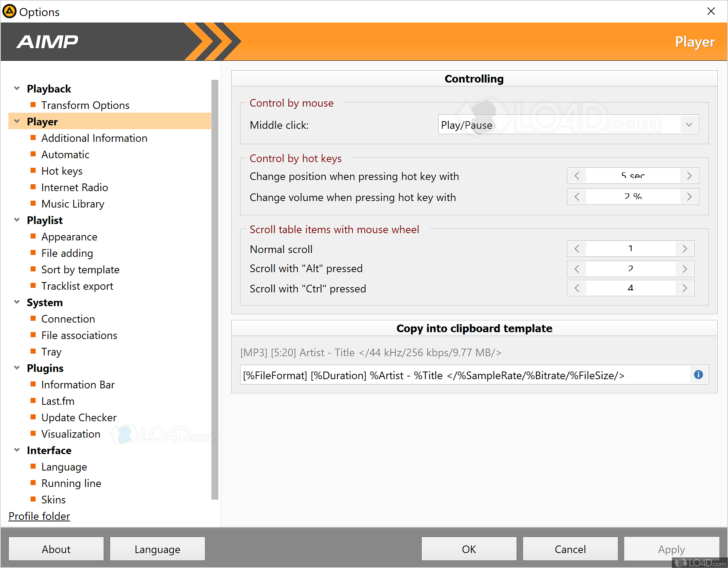Cancel the Options dialog
728x568 pixels.
[570, 549]
